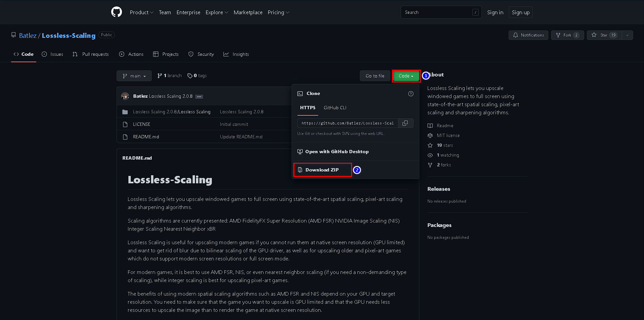Viewport: 644px width, 320px height.
Task: Open the README.md file
Action: 146,137
